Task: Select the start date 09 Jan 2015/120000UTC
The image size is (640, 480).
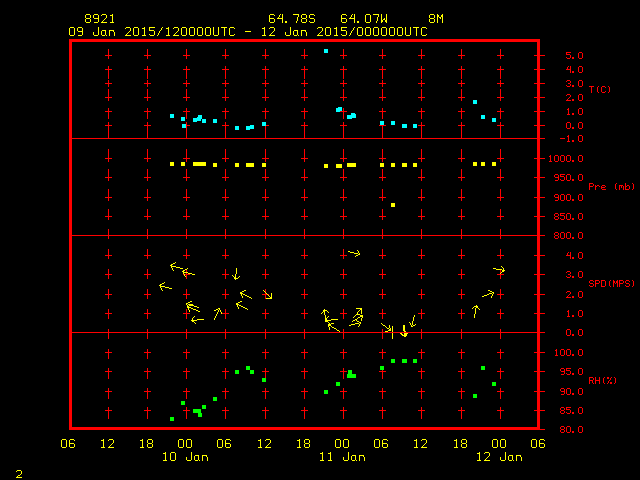Action: coord(151,31)
